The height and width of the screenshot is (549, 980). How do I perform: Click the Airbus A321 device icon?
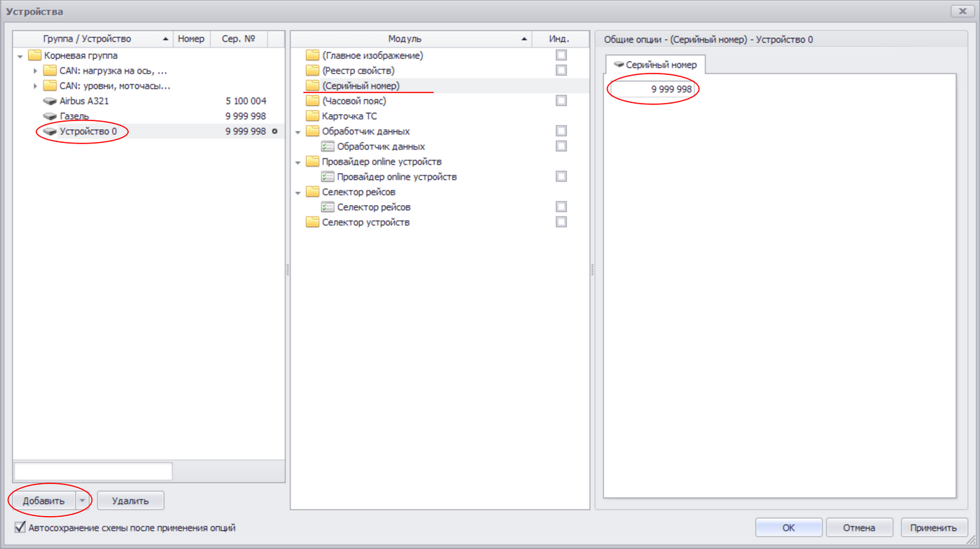click(50, 101)
